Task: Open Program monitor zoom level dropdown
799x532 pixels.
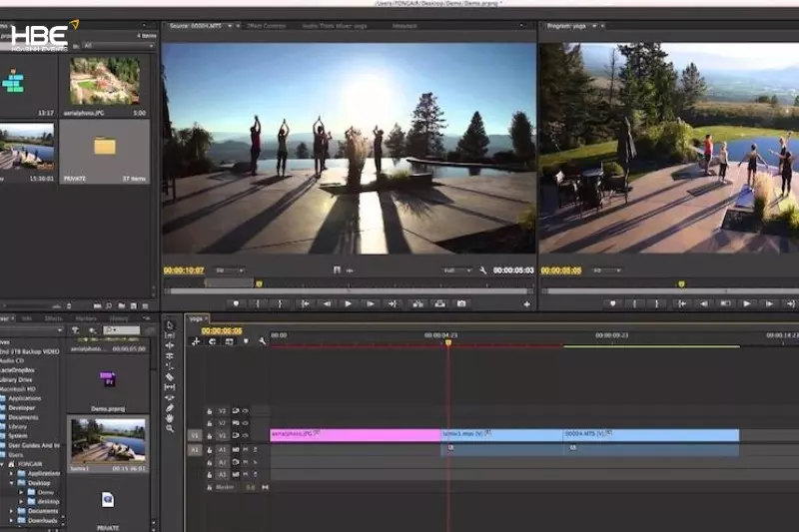Action: click(x=606, y=270)
